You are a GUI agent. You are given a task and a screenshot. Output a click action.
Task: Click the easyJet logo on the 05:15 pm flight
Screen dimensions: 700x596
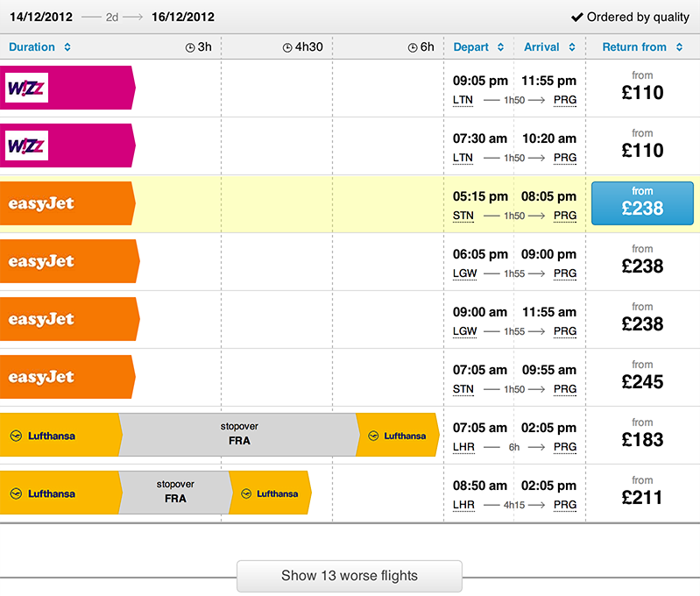coord(41,203)
